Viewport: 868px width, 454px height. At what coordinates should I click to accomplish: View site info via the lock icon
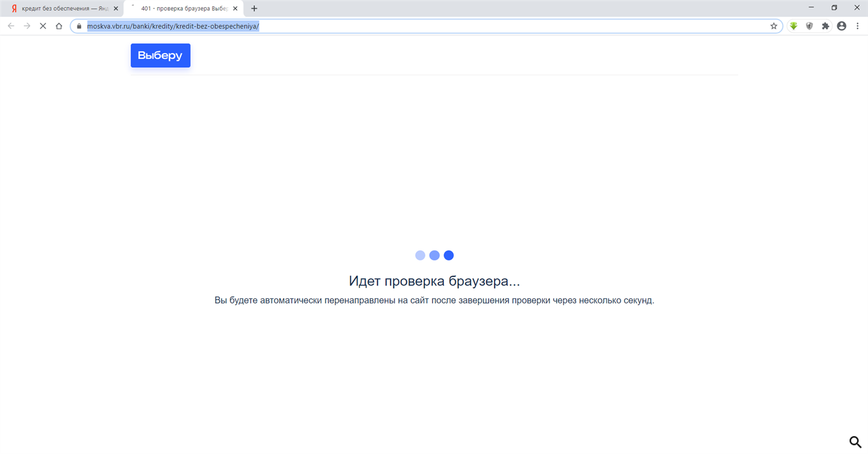(79, 26)
